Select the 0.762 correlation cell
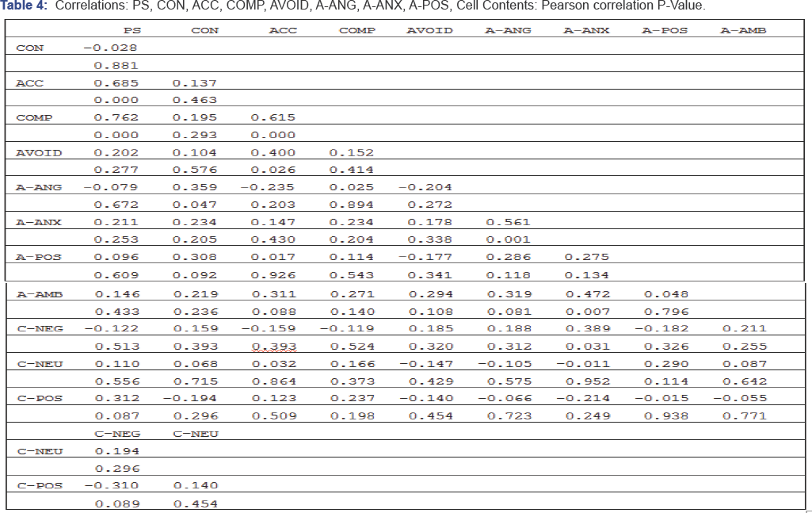 116,117
